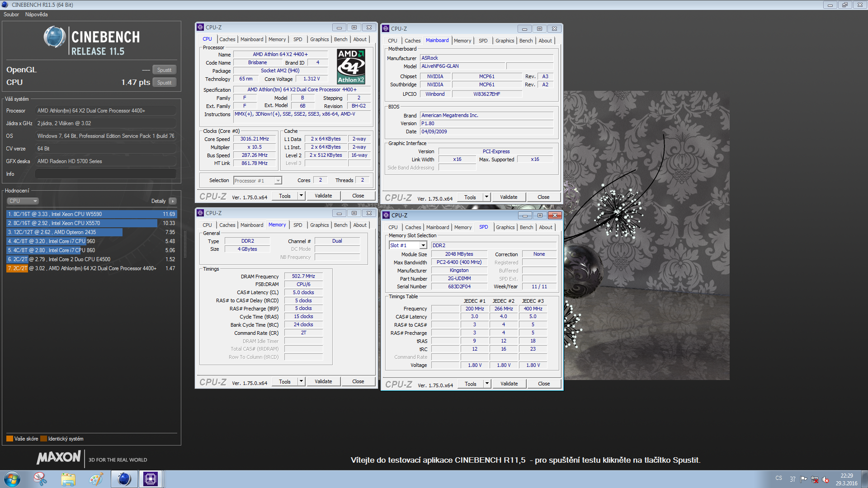This screenshot has width=868, height=488.
Task: Run CPU test with Spustit
Action: tap(164, 83)
